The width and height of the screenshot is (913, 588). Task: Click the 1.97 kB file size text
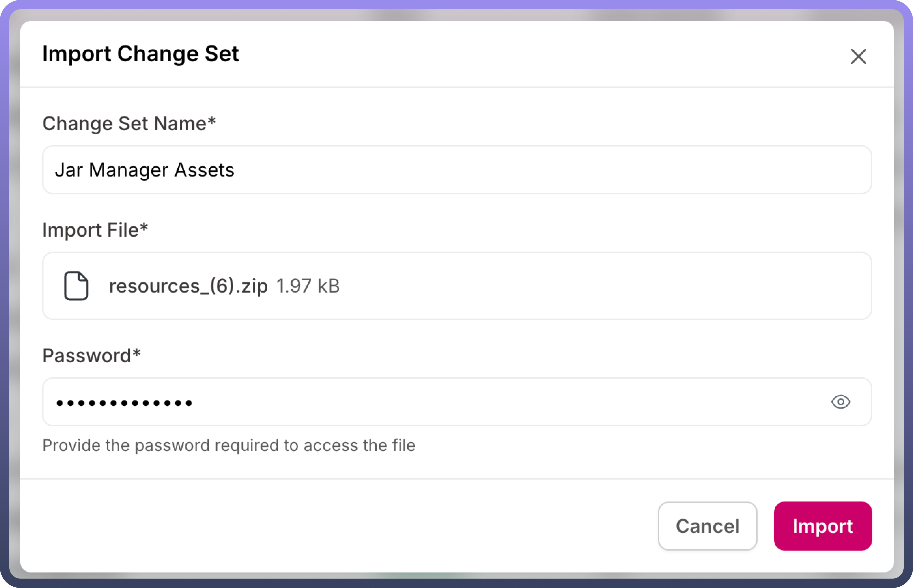pyautogui.click(x=308, y=286)
